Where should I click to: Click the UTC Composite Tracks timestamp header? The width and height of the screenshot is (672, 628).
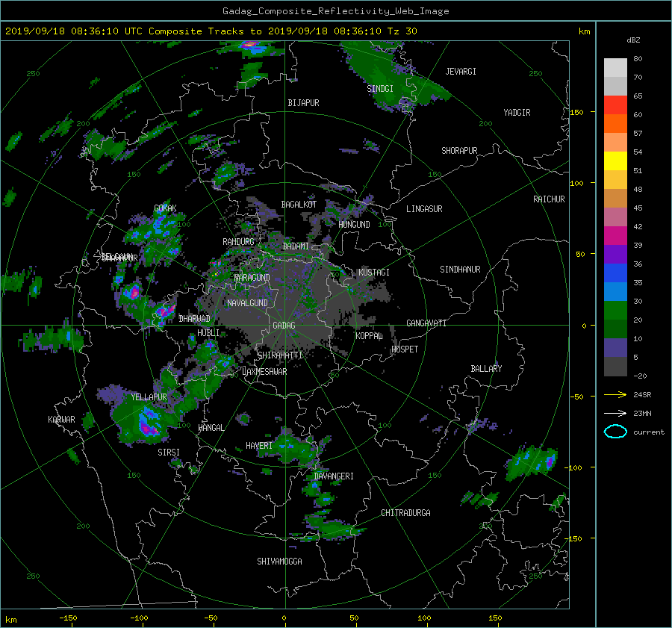click(211, 31)
